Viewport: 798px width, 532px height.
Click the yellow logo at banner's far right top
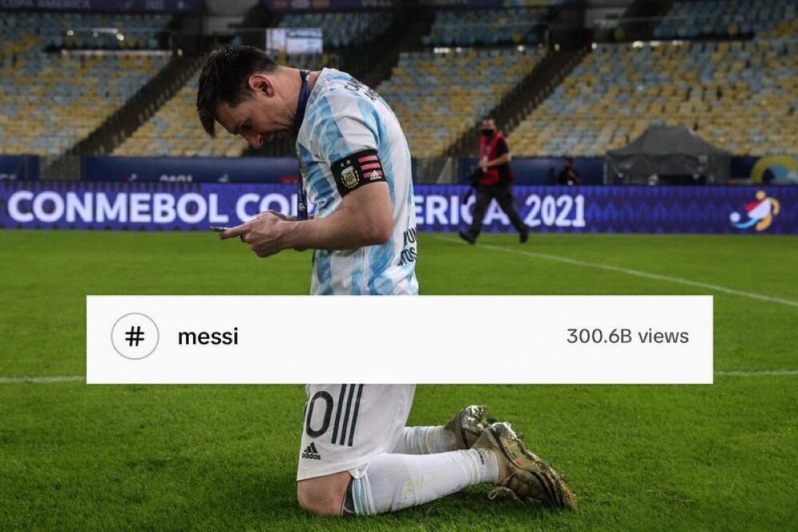(775, 170)
